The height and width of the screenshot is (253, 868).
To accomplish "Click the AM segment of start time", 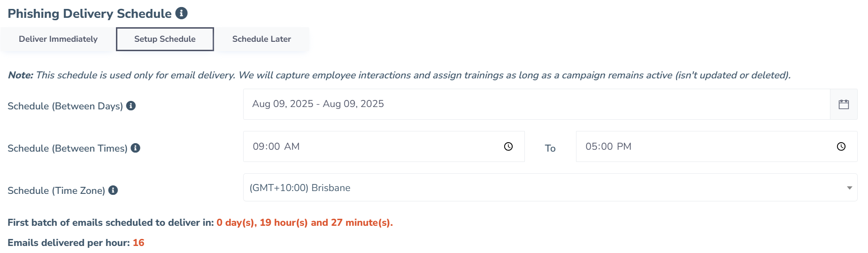I will point(292,146).
